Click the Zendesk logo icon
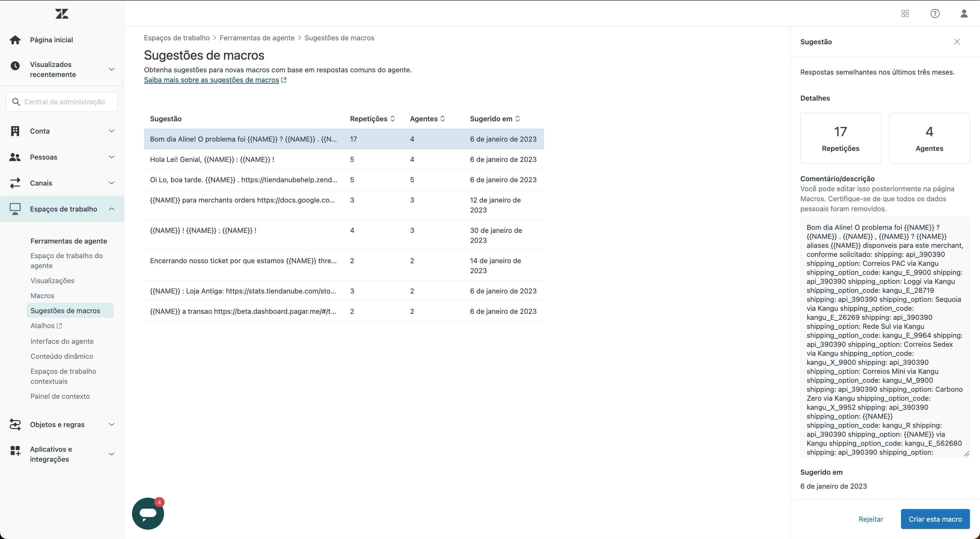The height and width of the screenshot is (539, 980). [x=62, y=14]
